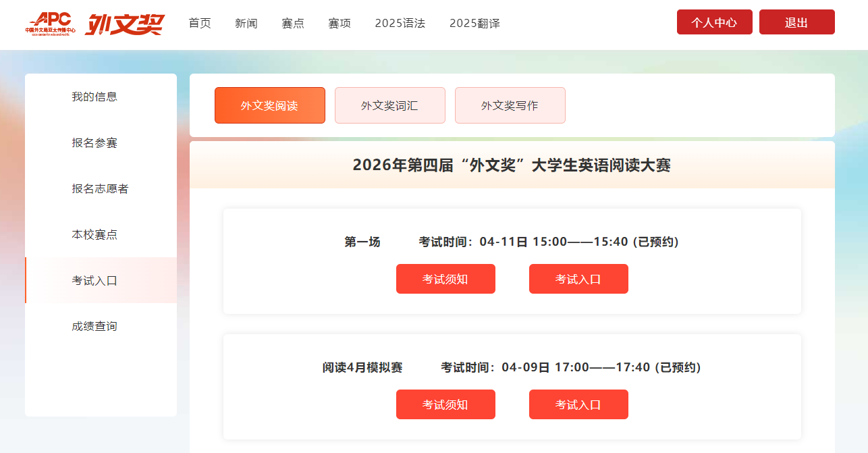This screenshot has width=868, height=453.
Task: Click the 个人中心 button
Action: (714, 22)
